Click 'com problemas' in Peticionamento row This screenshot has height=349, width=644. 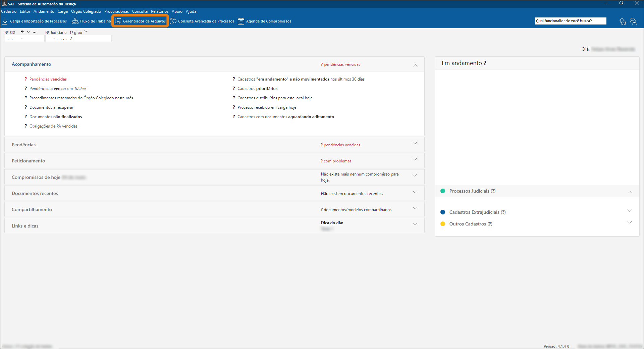pyautogui.click(x=336, y=161)
